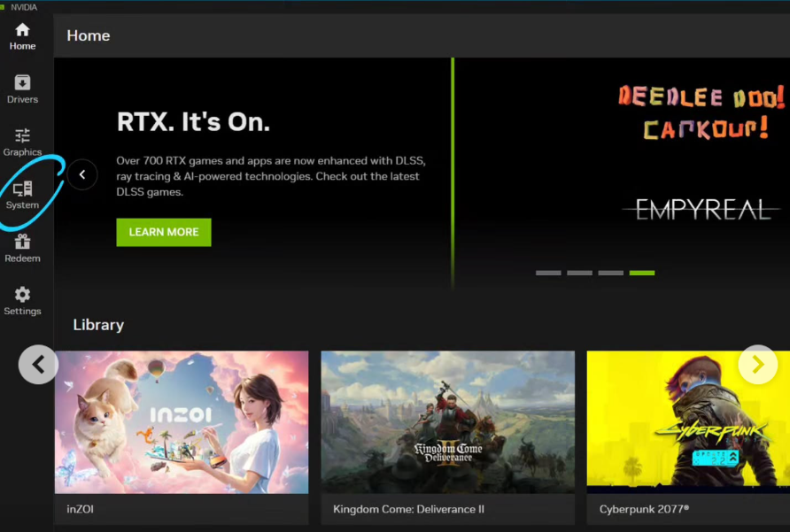
Task: Open the inZOI game thumbnail
Action: click(182, 422)
